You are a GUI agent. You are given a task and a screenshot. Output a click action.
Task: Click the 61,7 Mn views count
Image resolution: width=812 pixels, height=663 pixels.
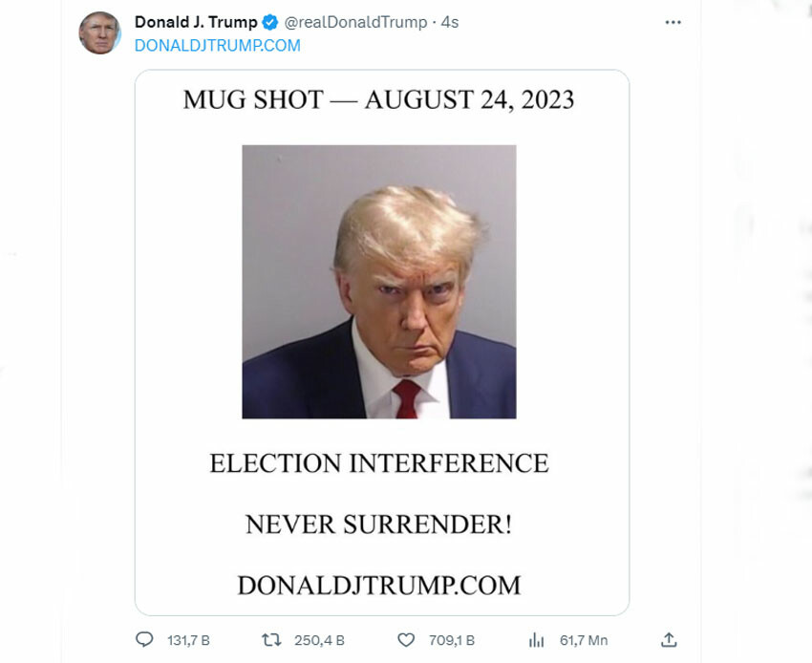click(583, 640)
